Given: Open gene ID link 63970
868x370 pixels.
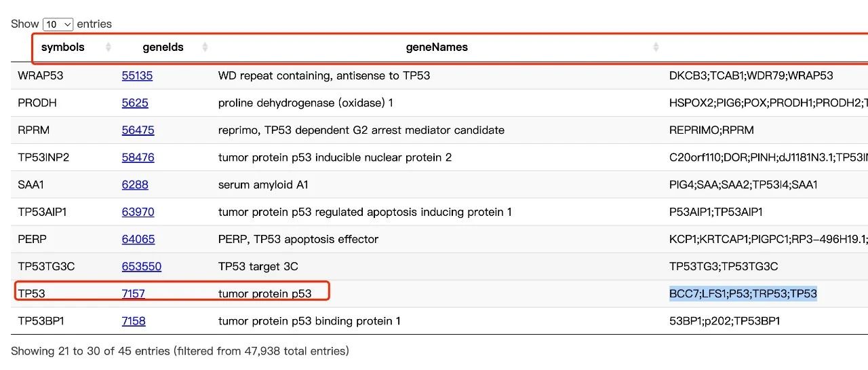Looking at the screenshot, I should point(138,212).
